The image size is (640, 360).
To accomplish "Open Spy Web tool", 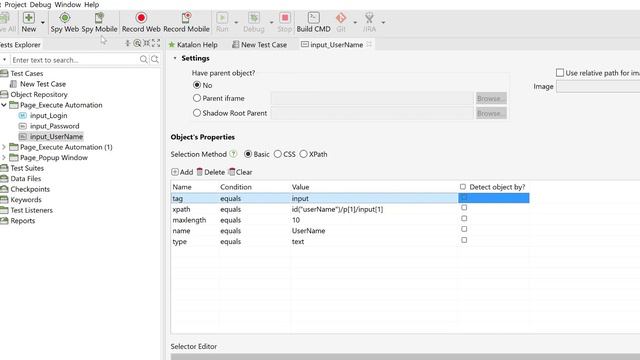I will pyautogui.click(x=64, y=22).
